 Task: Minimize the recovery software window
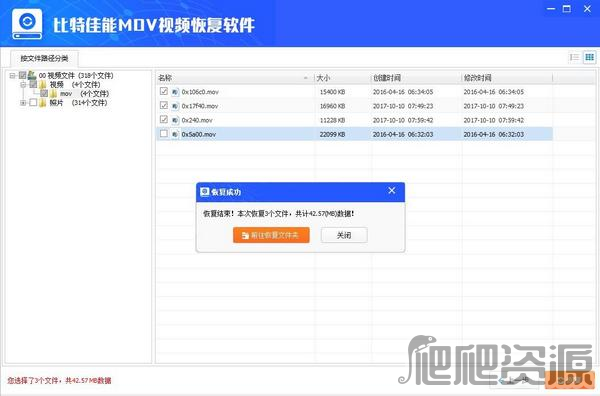click(x=551, y=9)
